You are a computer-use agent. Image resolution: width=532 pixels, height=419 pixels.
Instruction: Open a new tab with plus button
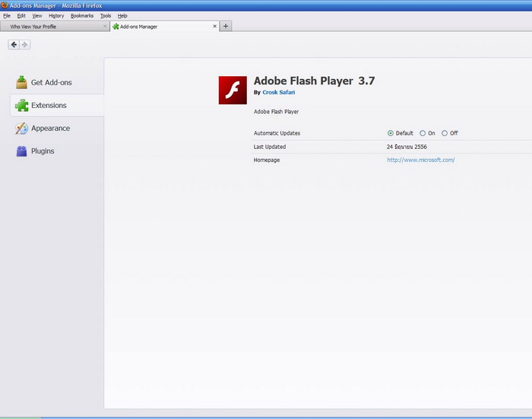pyautogui.click(x=226, y=26)
